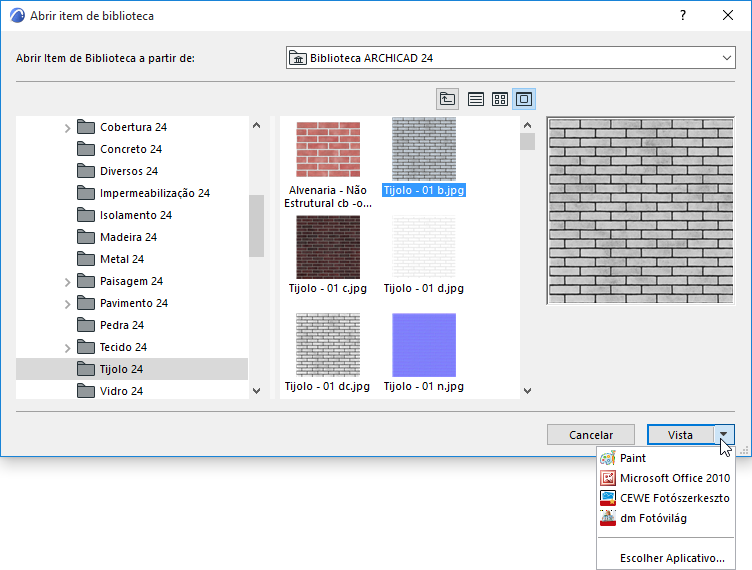752x570 pixels.
Task: Click the CEWE Fotószerkeszto icon
Action: coord(608,498)
